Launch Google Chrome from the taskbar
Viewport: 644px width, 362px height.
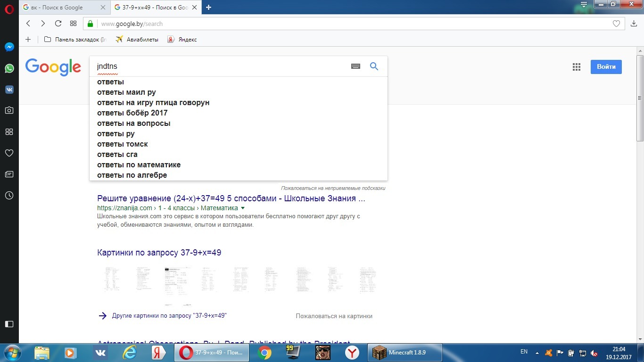coord(265,353)
